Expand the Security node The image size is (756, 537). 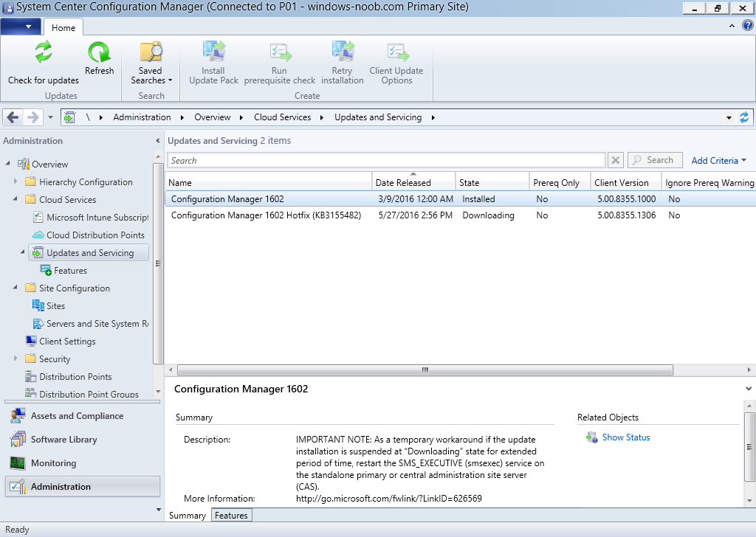[16, 358]
